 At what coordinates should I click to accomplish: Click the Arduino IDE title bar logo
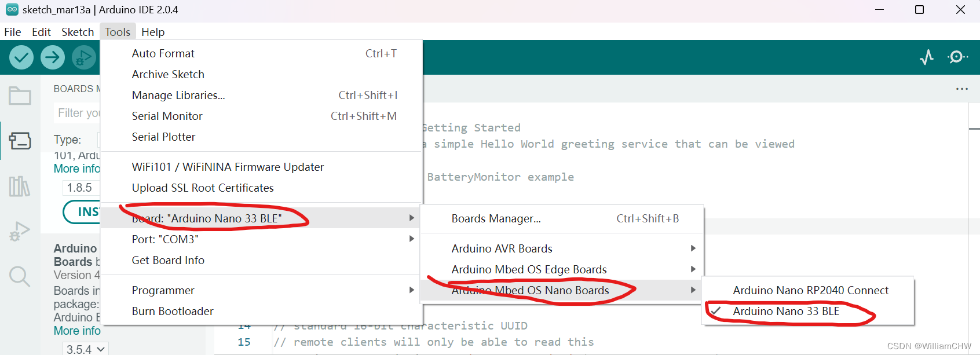click(x=12, y=9)
